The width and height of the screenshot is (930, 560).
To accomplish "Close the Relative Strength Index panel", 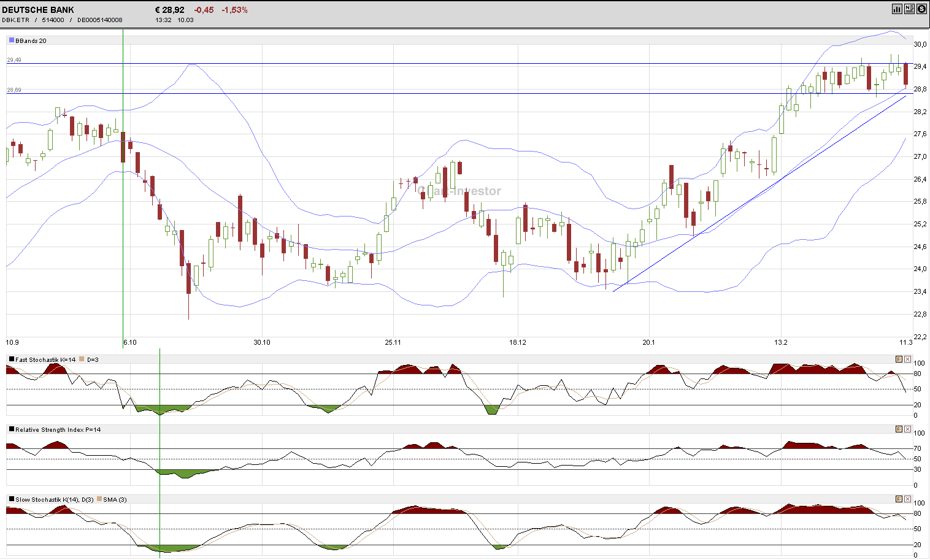I will 907,429.
